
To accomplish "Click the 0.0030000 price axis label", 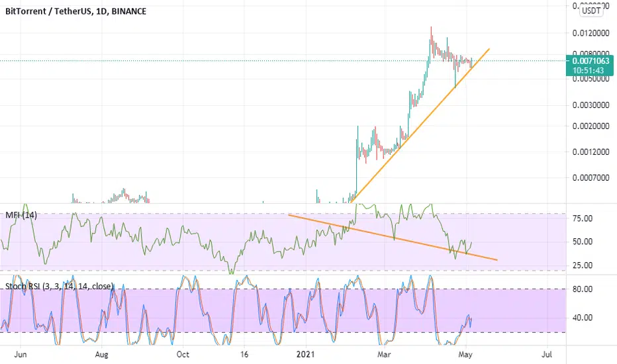I will point(591,105).
